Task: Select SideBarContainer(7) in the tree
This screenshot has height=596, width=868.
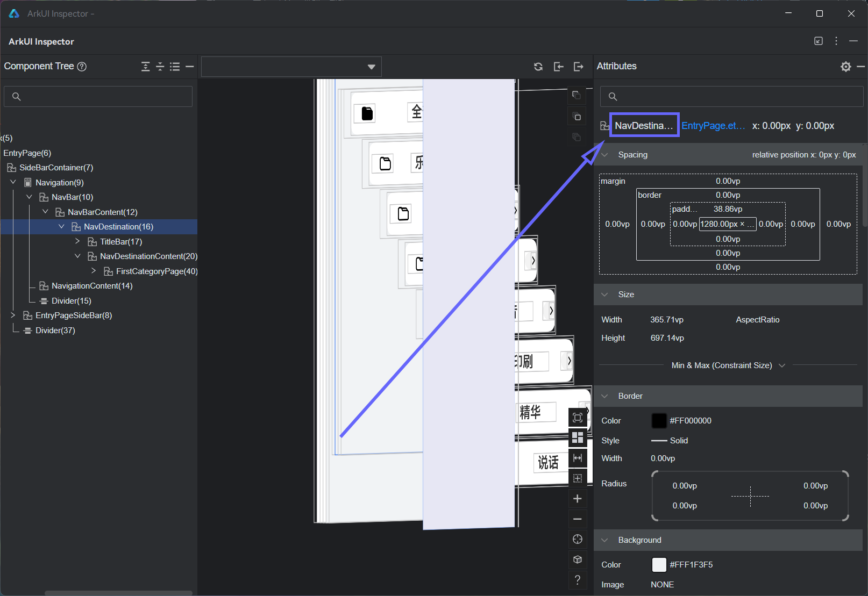Action: [56, 168]
